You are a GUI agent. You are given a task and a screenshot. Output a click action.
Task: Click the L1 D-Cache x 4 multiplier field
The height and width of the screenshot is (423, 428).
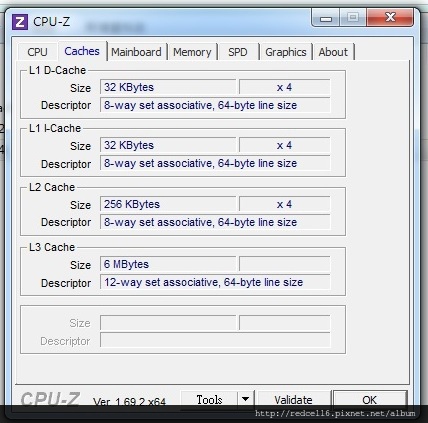[285, 87]
